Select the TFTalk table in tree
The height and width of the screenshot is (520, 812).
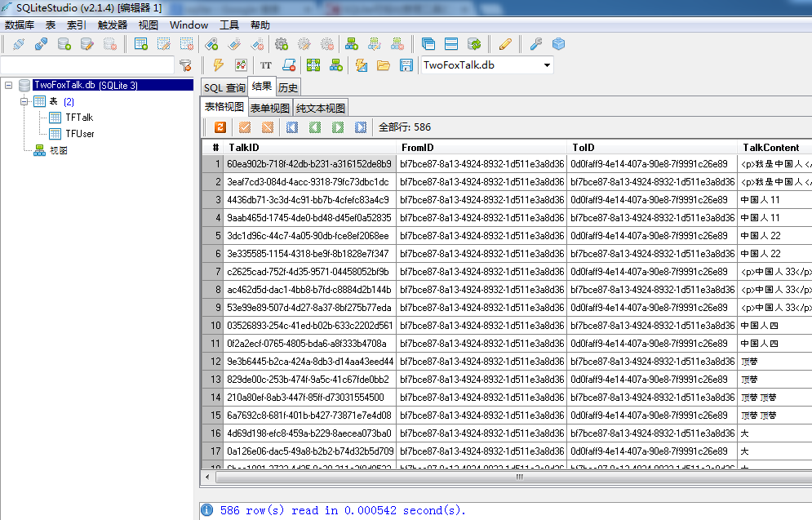point(78,118)
